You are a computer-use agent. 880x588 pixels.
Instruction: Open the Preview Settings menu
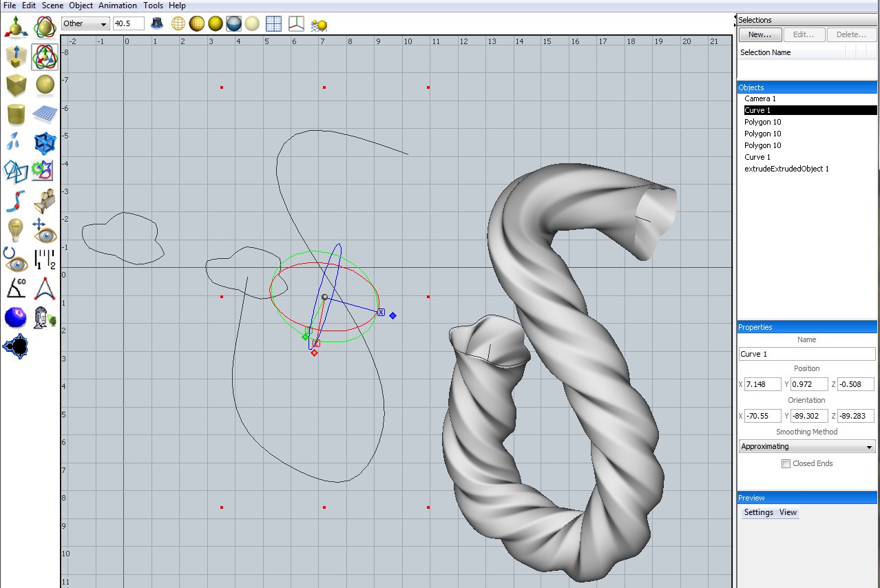pos(759,512)
